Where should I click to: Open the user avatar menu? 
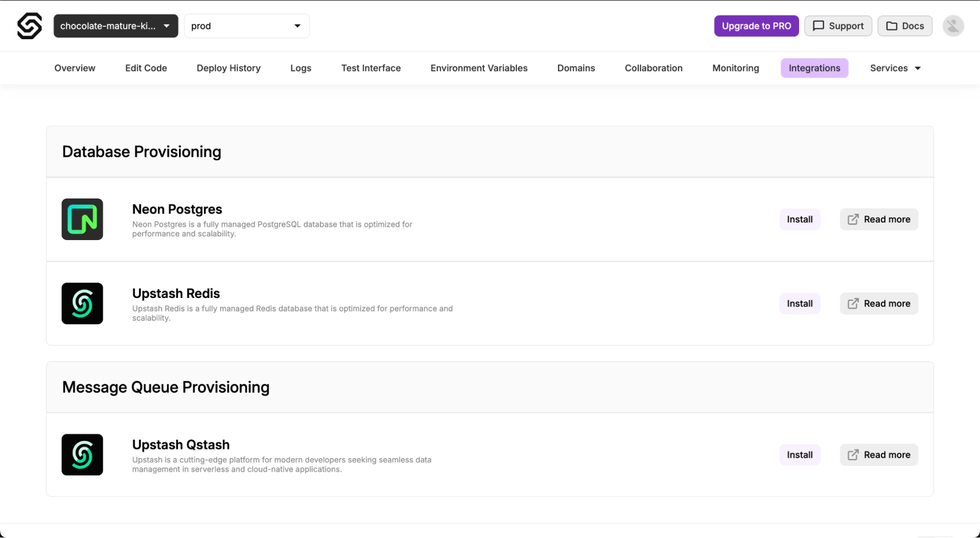click(x=953, y=26)
